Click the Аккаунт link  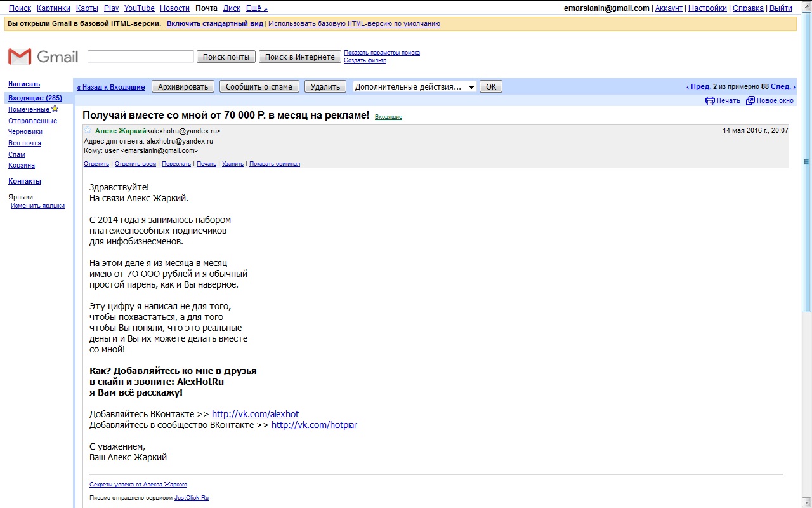pos(669,8)
